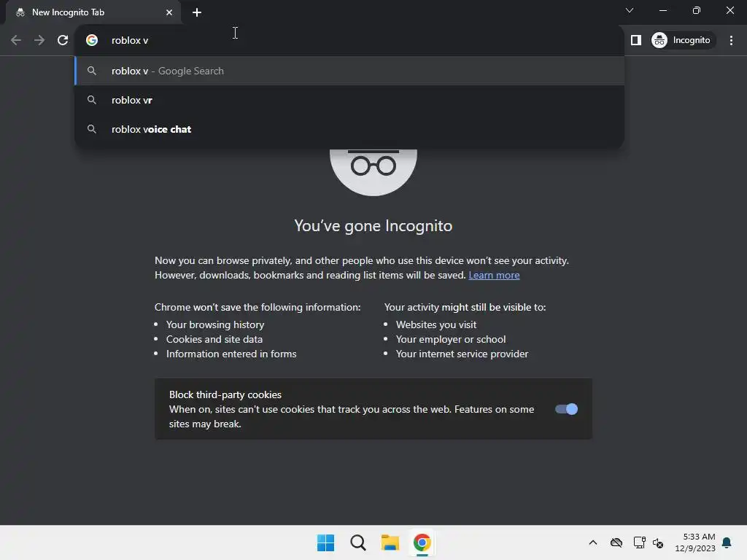The width and height of the screenshot is (747, 560).
Task: Click 'You've gone Incognito' heading
Action: pos(373,226)
